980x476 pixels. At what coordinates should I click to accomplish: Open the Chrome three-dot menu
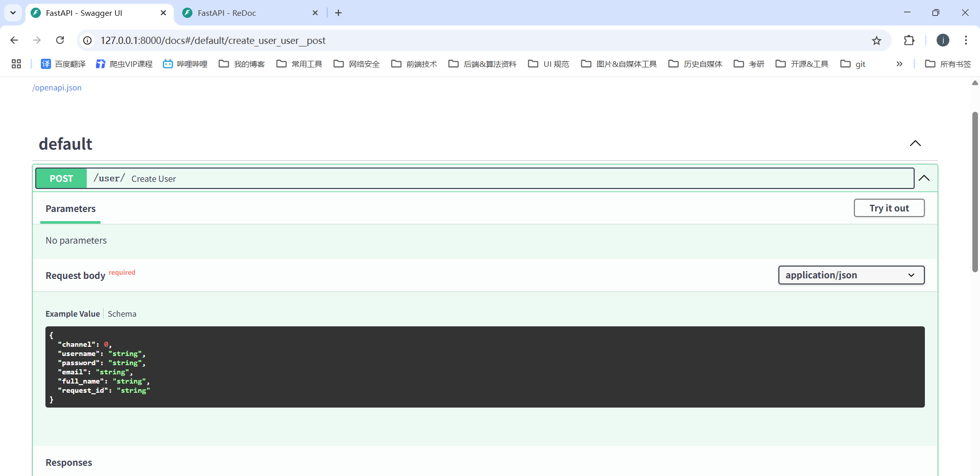click(x=966, y=40)
